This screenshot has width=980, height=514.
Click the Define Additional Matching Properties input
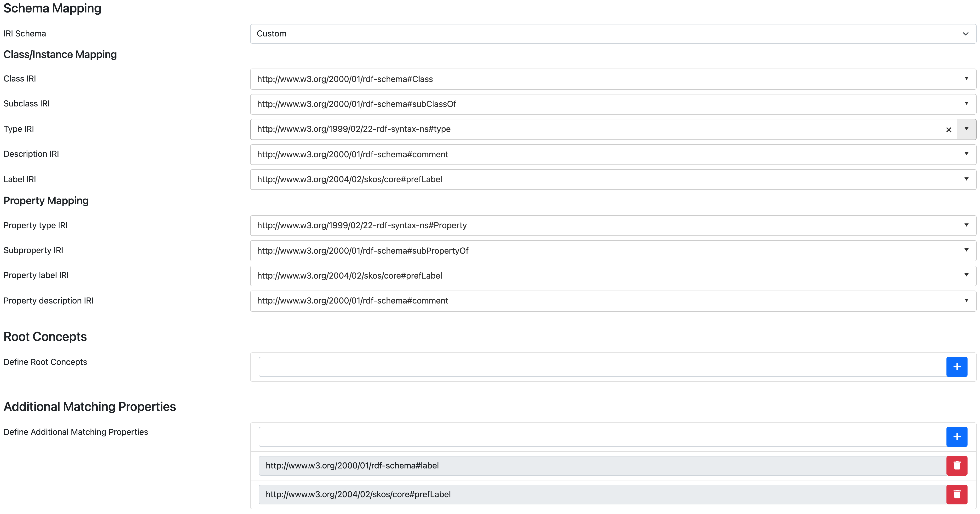[x=571, y=436]
